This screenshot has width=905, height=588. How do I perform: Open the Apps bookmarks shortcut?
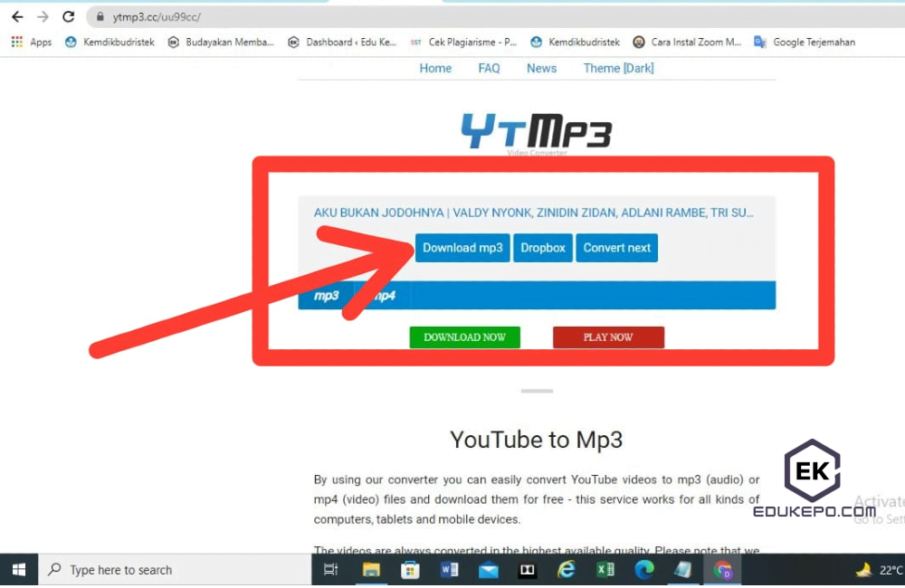point(32,43)
